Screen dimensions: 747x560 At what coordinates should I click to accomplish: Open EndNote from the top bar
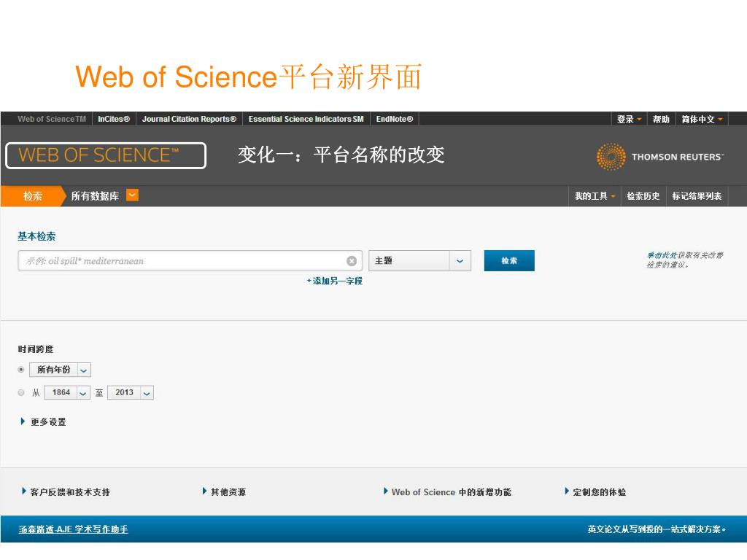point(395,119)
